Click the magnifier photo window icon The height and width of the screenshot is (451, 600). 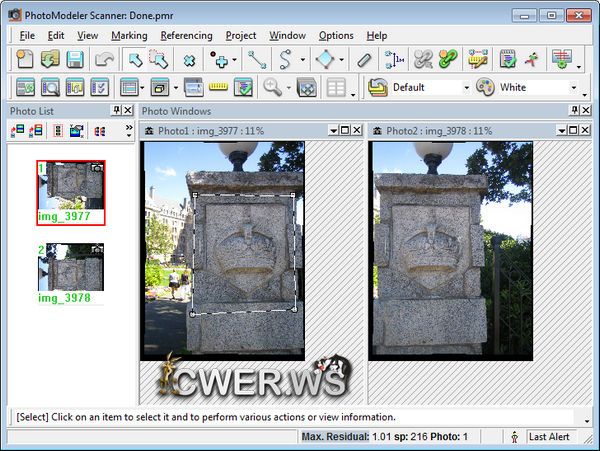(50, 87)
